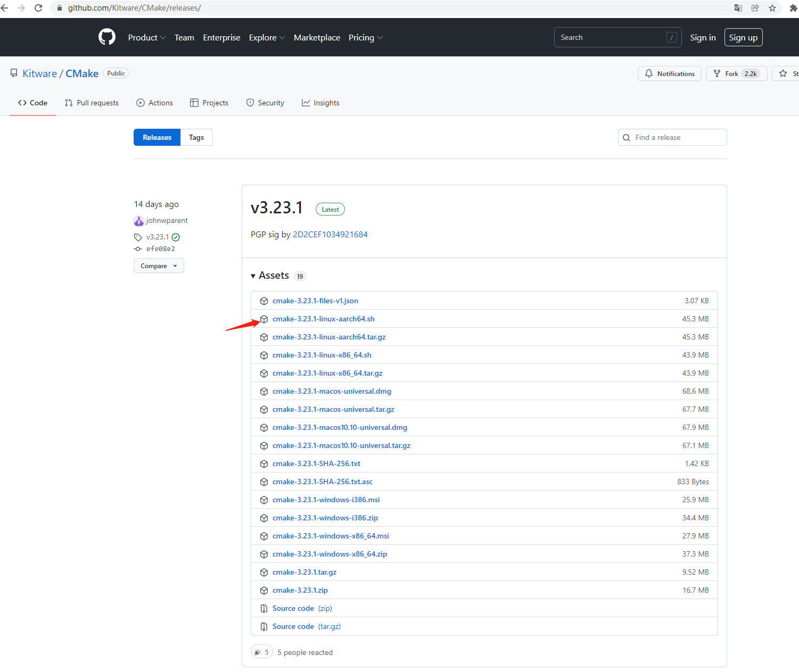Open the Security tab
This screenshot has height=672, width=799.
pos(265,103)
